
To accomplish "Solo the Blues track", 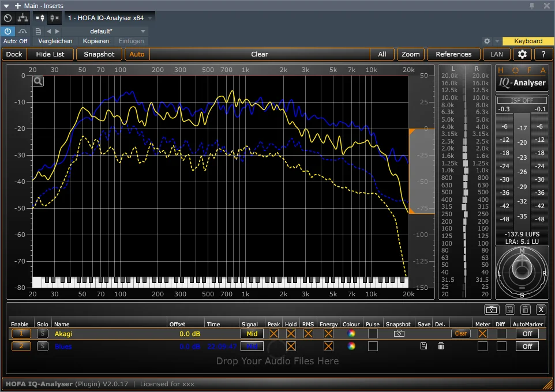I will point(43,346).
